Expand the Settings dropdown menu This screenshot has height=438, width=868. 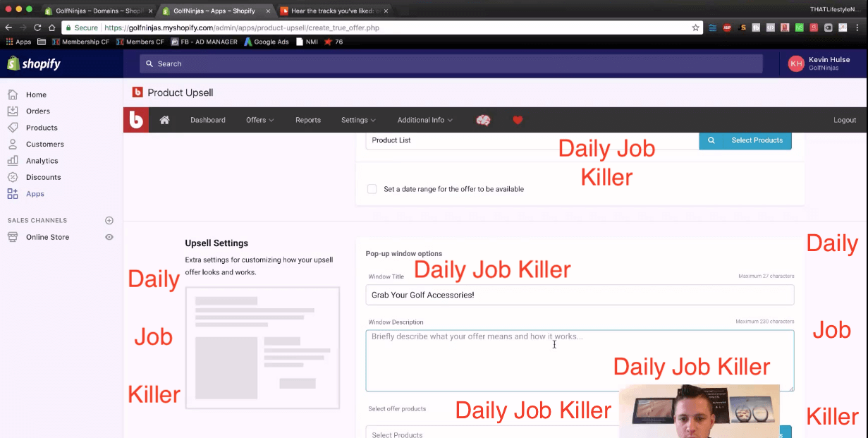click(359, 120)
